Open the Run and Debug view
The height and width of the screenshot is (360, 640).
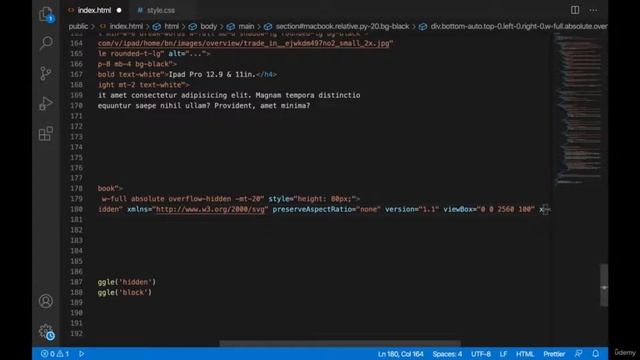point(46,103)
